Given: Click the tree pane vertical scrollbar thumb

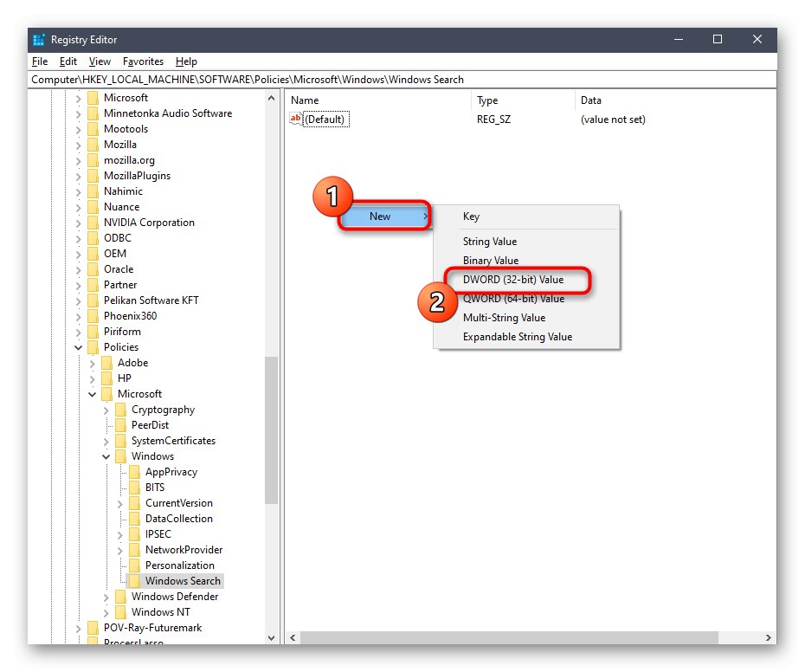Looking at the screenshot, I should (272, 430).
